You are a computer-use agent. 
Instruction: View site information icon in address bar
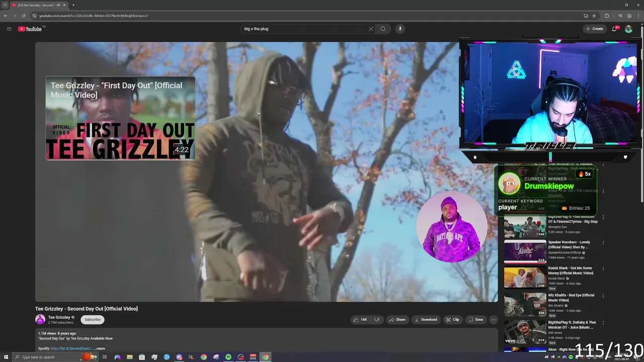click(x=34, y=16)
